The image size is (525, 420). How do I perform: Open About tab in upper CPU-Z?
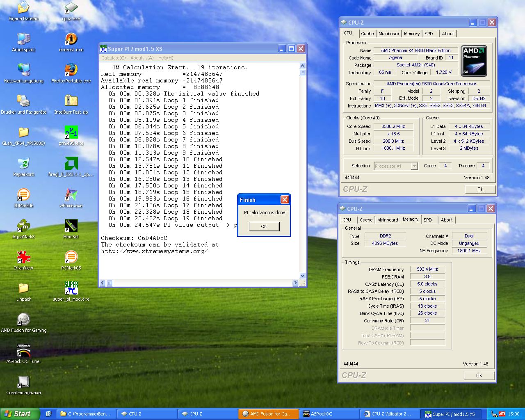pyautogui.click(x=448, y=34)
